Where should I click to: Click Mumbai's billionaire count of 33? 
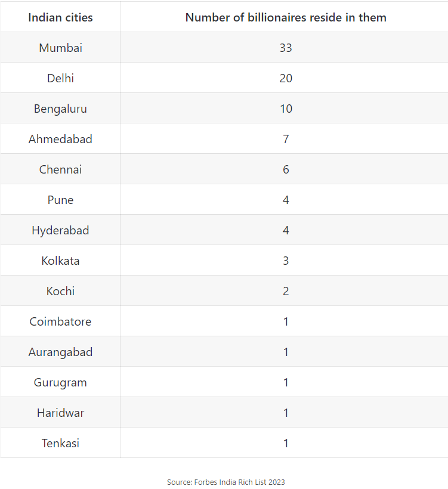point(286,48)
